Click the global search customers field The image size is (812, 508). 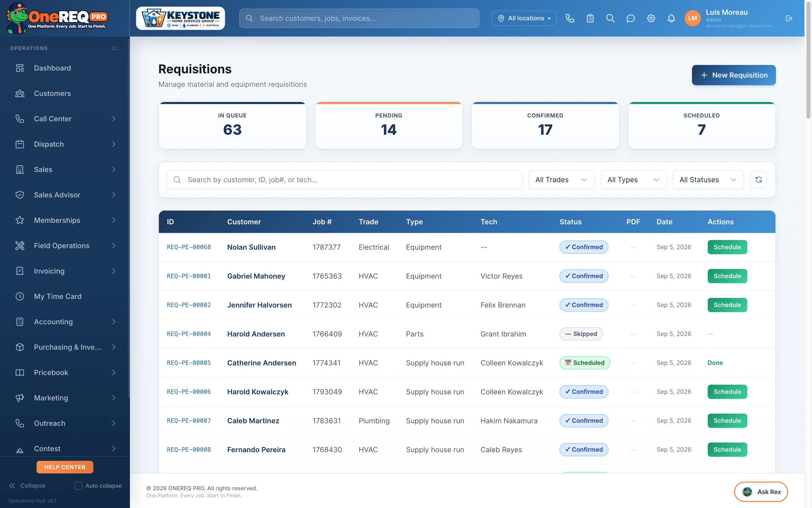point(359,18)
